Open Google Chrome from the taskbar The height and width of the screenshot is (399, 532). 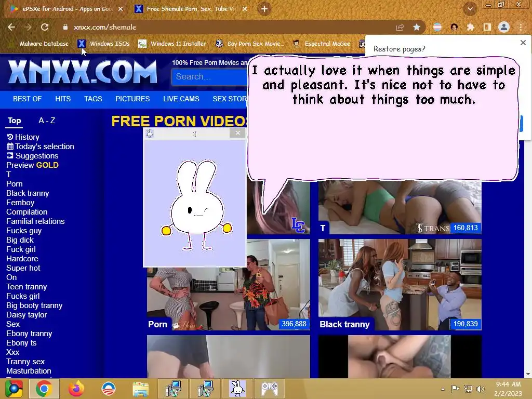44,389
